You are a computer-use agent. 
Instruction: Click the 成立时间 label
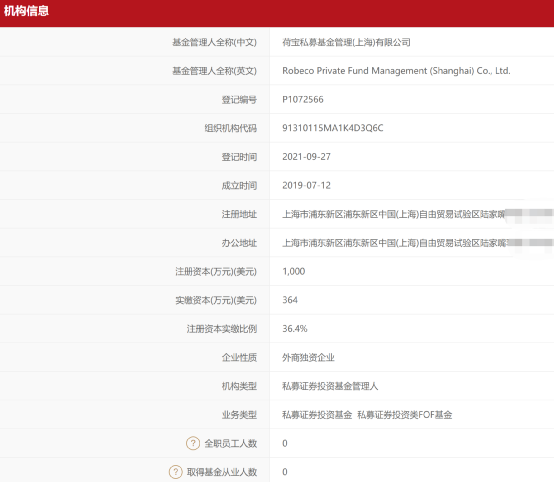click(239, 186)
